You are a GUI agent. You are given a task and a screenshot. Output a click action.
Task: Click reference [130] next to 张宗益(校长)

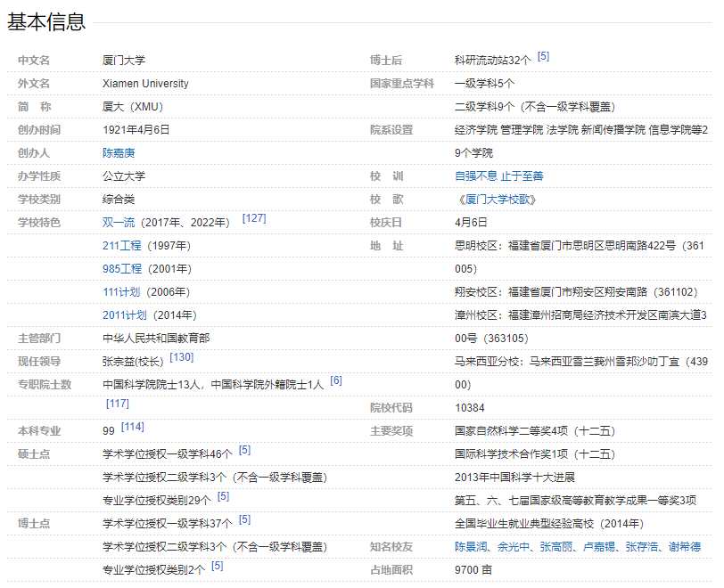pyautogui.click(x=181, y=357)
